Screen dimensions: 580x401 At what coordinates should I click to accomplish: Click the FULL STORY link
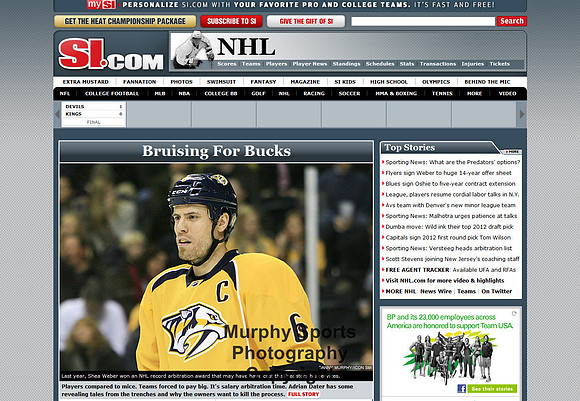[303, 394]
